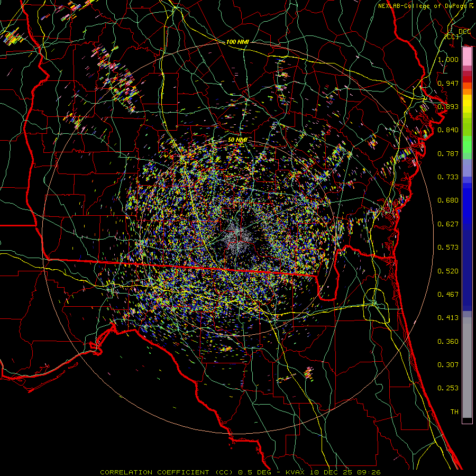Viewport: 476px width, 476px height.
Task: Click the 0.573 legend value
Action: click(x=448, y=248)
